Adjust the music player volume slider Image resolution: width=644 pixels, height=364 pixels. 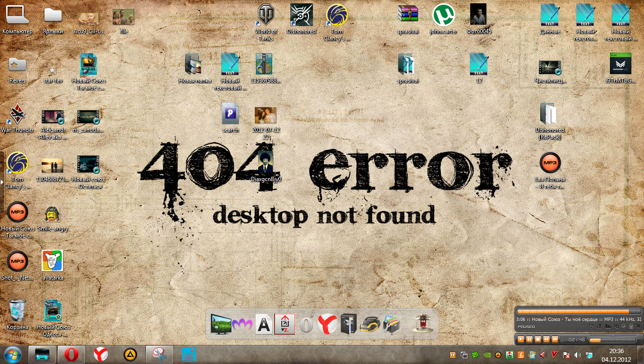click(614, 340)
